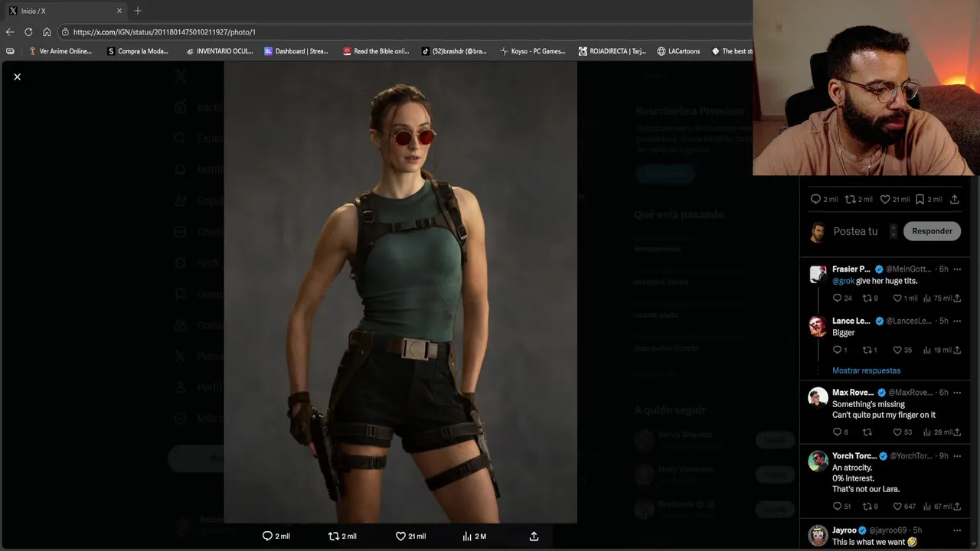Open Koyso - PC Games bookmark
Image resolution: width=980 pixels, height=551 pixels.
pos(533,51)
